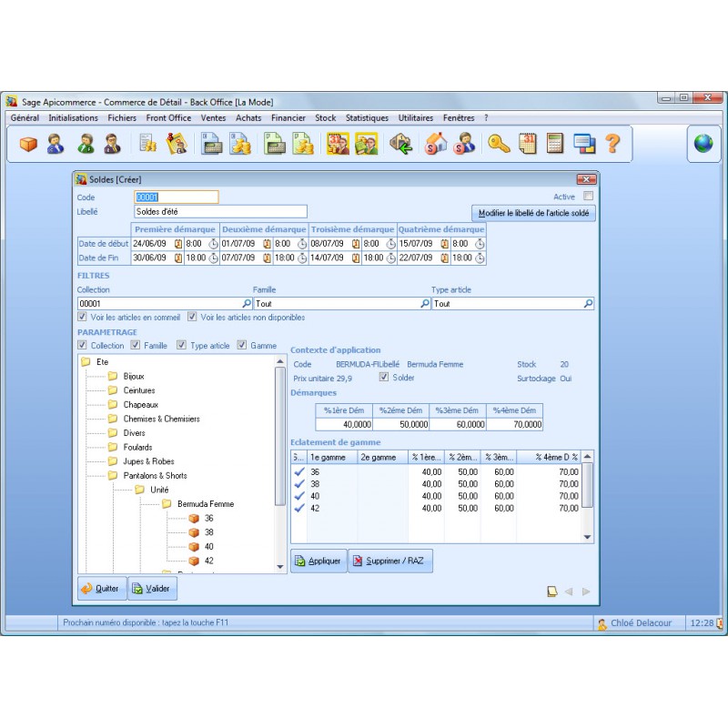The width and height of the screenshot is (728, 728).
Task: Click the dark-suited representative toolbar icon
Action: click(x=112, y=144)
